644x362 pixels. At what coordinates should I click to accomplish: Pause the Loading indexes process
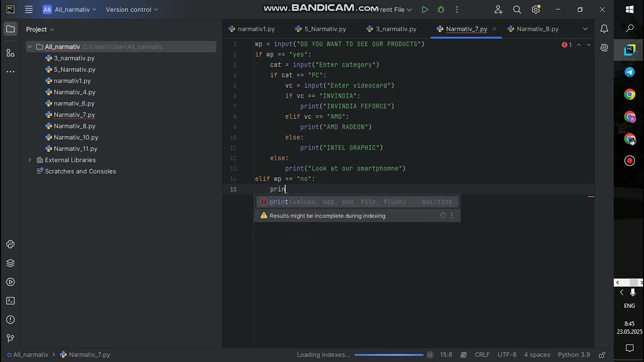tap(430, 355)
